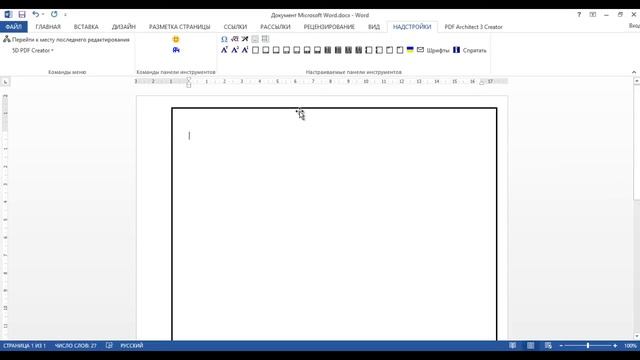Screen dimensions: 640x360
Task: Click the zoom slider handle
Action: tap(588, 346)
